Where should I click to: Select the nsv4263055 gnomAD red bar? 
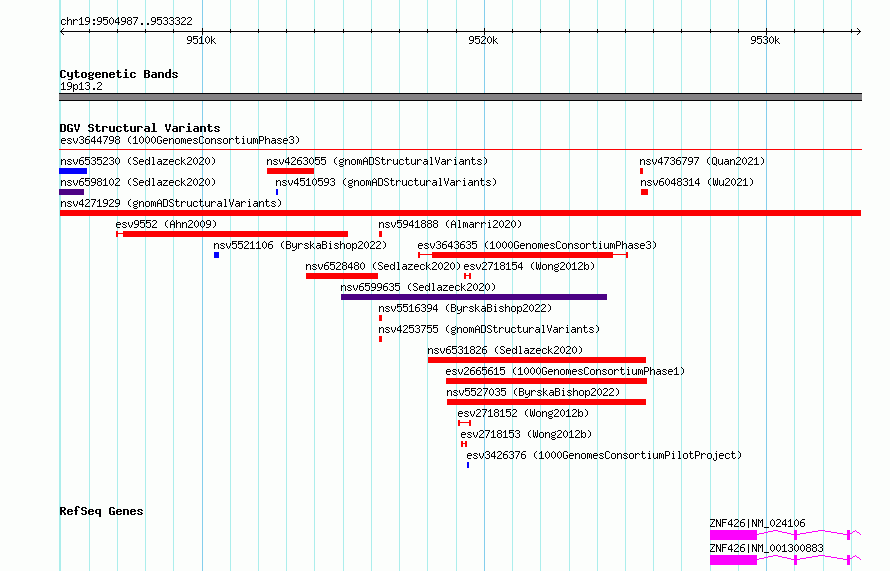pyautogui.click(x=290, y=171)
